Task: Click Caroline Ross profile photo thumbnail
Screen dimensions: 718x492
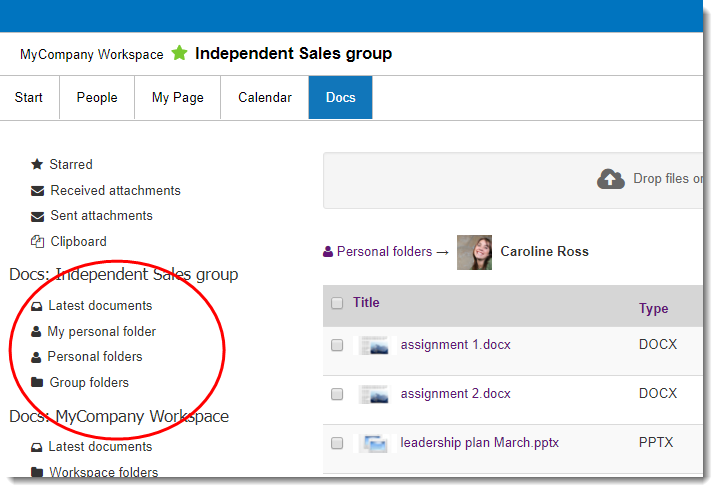Action: 474,252
